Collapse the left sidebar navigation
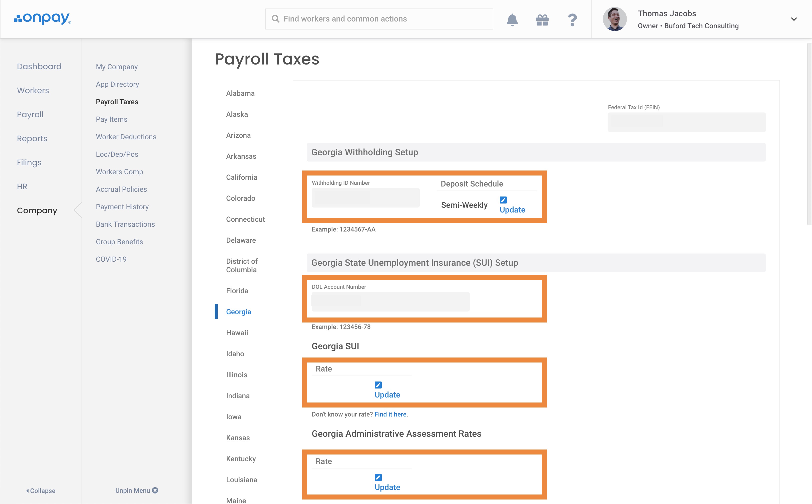Viewport: 812px width, 504px height. 41,491
